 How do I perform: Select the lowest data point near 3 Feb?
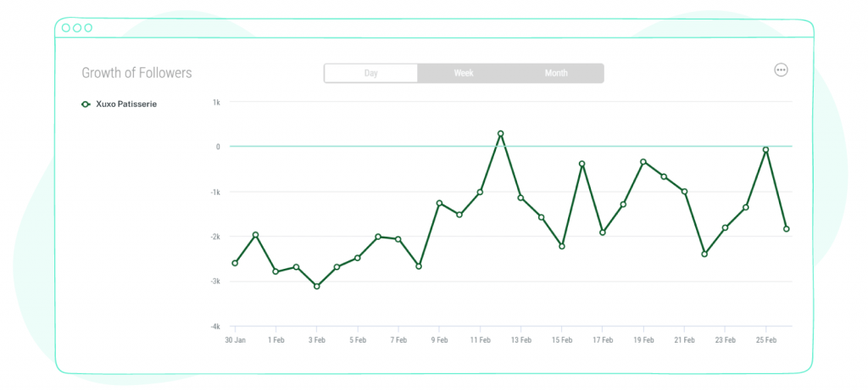pos(317,287)
